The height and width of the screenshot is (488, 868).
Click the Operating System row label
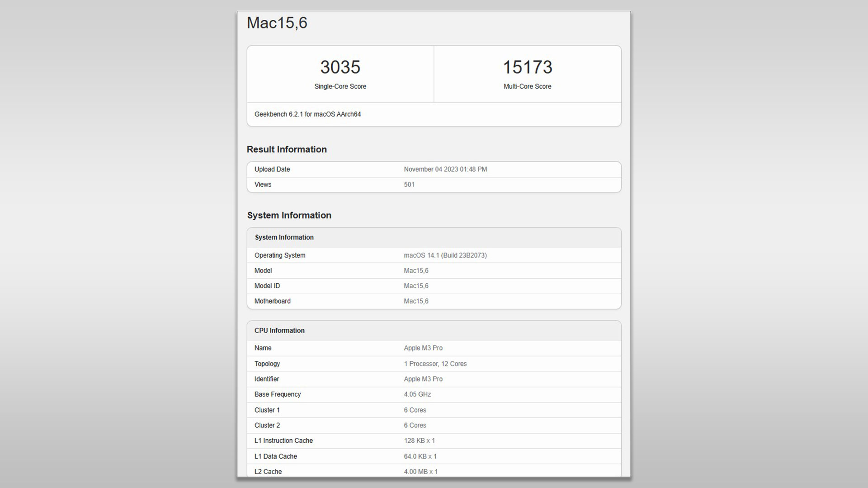tap(280, 255)
